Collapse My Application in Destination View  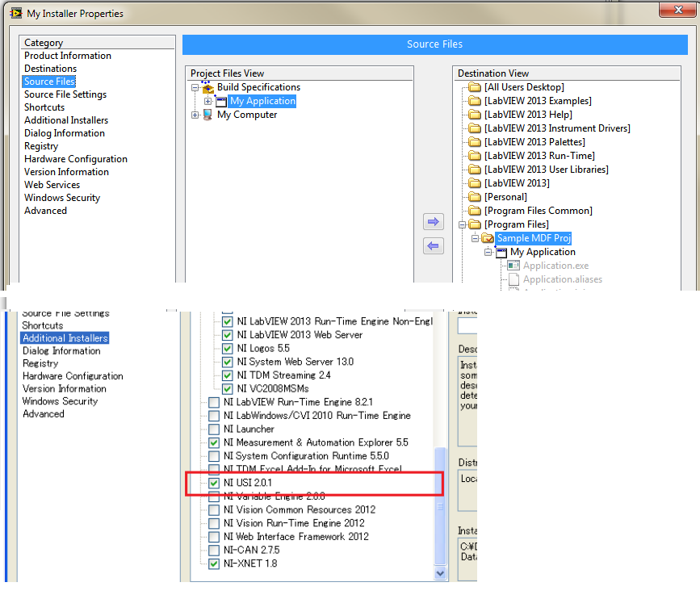pyautogui.click(x=488, y=252)
